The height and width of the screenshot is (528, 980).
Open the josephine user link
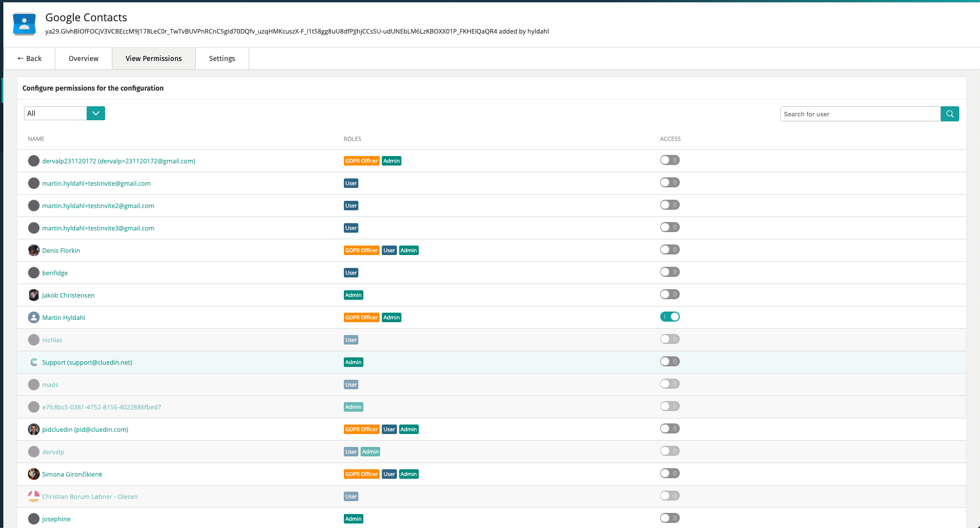[56, 519]
